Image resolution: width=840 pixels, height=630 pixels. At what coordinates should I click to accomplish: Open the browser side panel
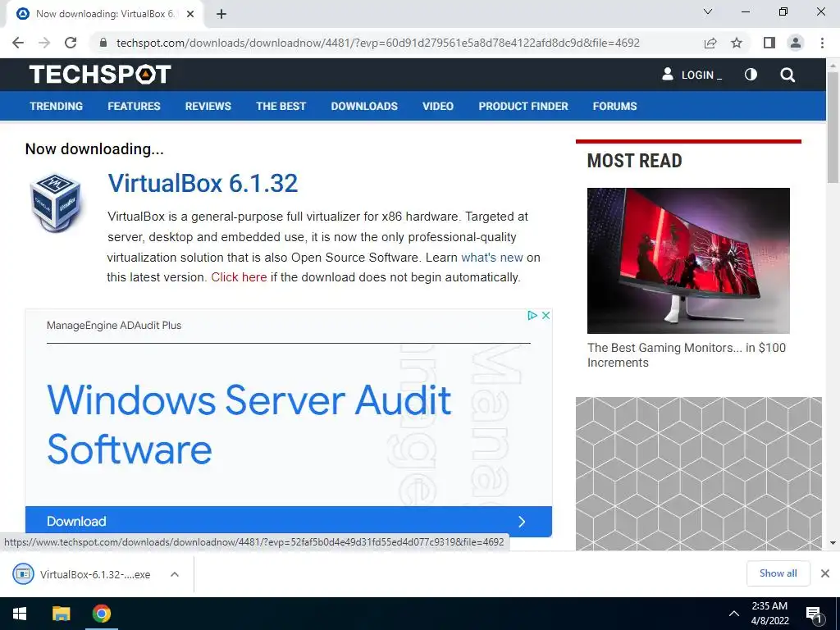pos(769,43)
